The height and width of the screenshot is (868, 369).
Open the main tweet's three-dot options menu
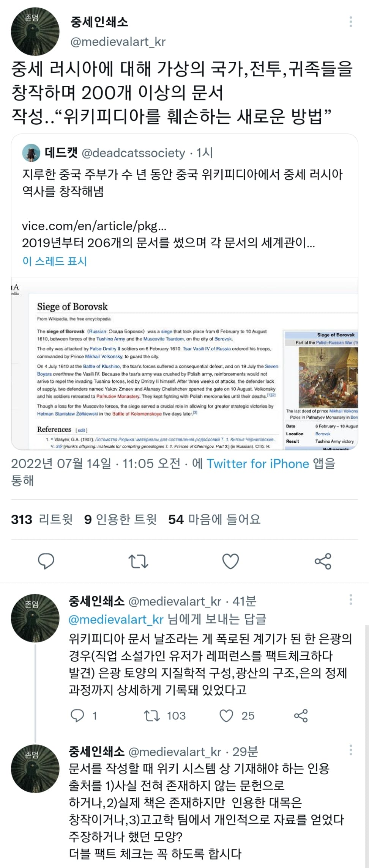350,22
